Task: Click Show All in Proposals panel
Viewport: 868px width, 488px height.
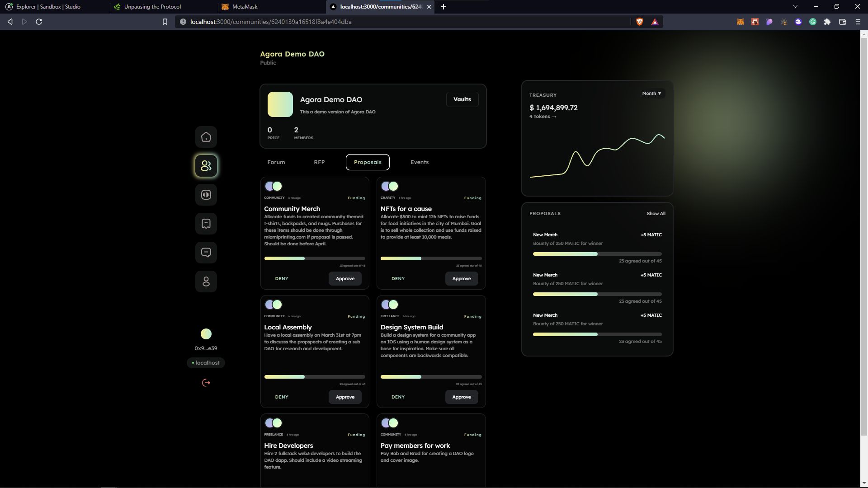Action: 656,214
